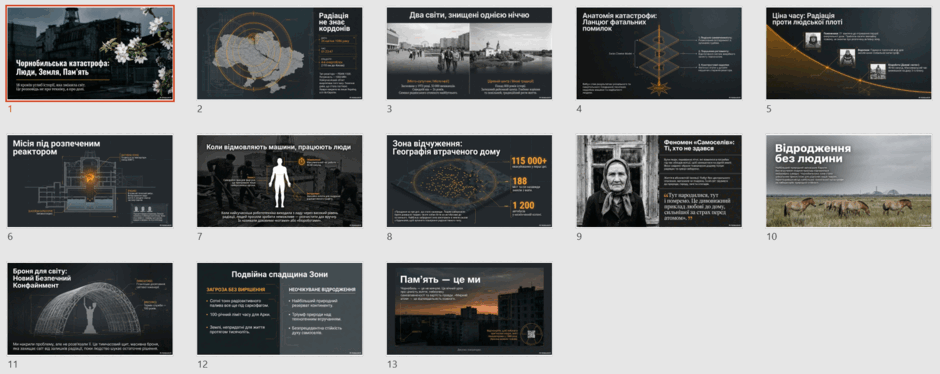Select slide 1 Чорнобильська катастрофа title thumbnail
Image resolution: width=940 pixels, height=374 pixels.
(x=91, y=53)
